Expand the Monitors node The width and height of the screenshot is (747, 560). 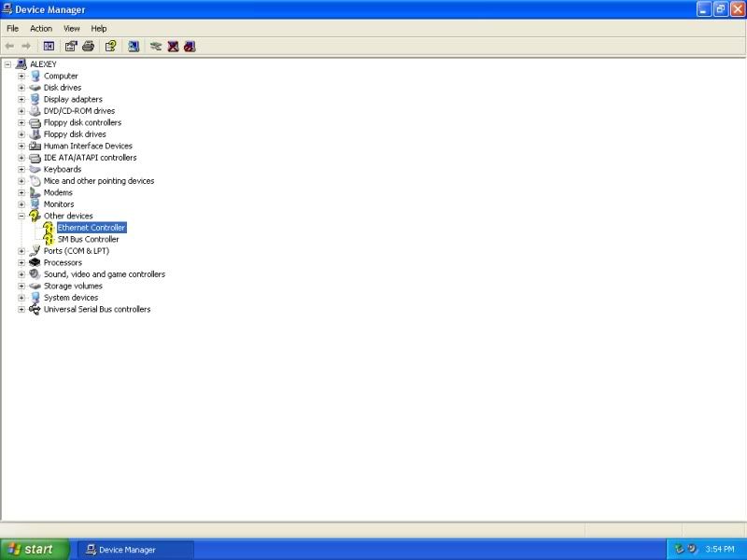[21, 204]
